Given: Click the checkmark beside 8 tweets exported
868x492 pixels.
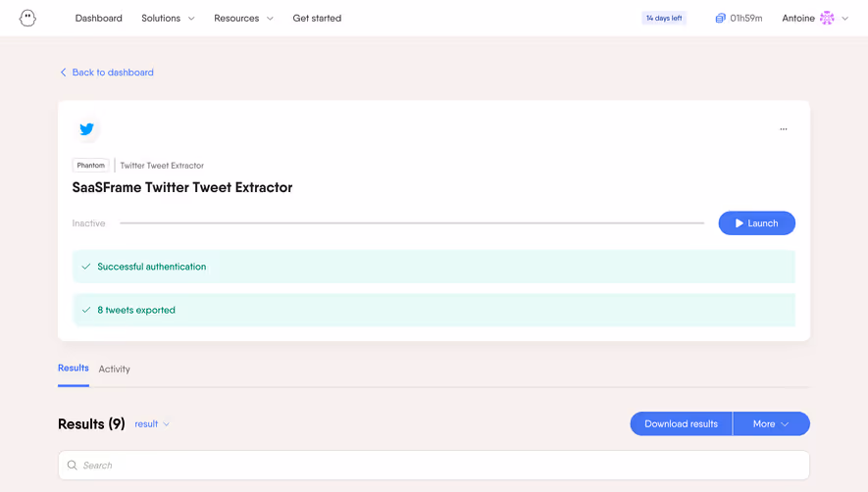Looking at the screenshot, I should (86, 310).
